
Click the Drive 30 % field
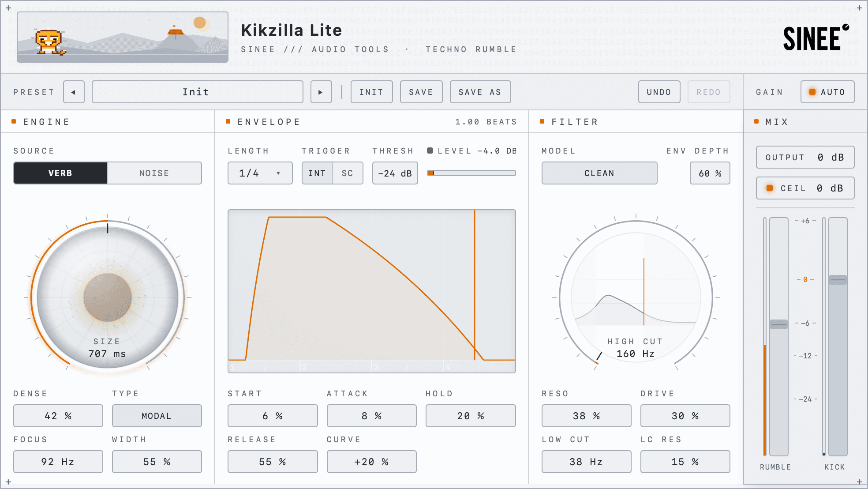point(685,416)
